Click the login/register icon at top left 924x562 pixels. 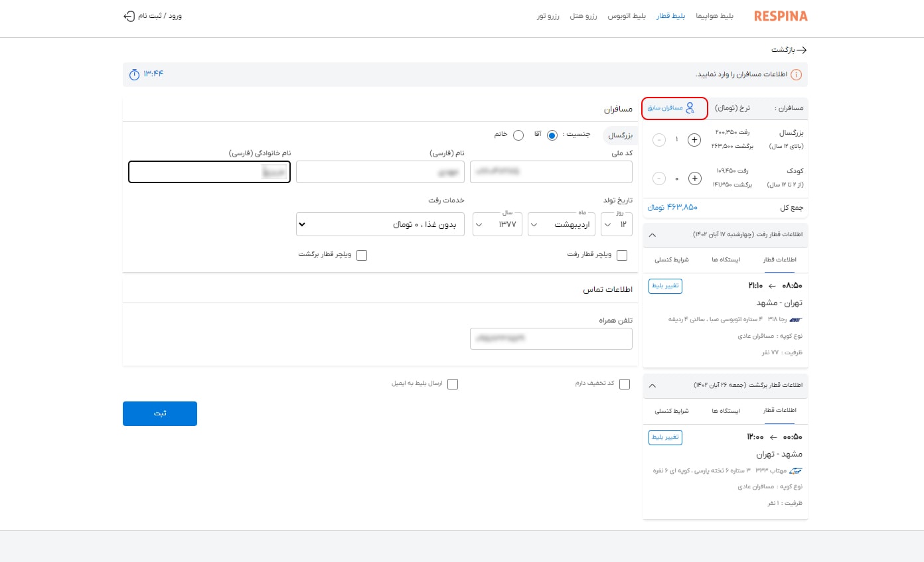coord(129,16)
